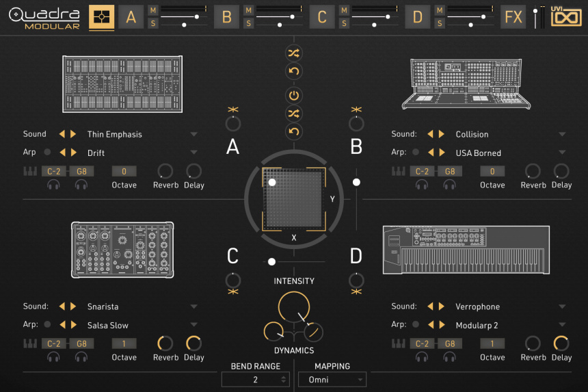Open the main quad overview page icon
The image size is (588, 392).
(101, 17)
